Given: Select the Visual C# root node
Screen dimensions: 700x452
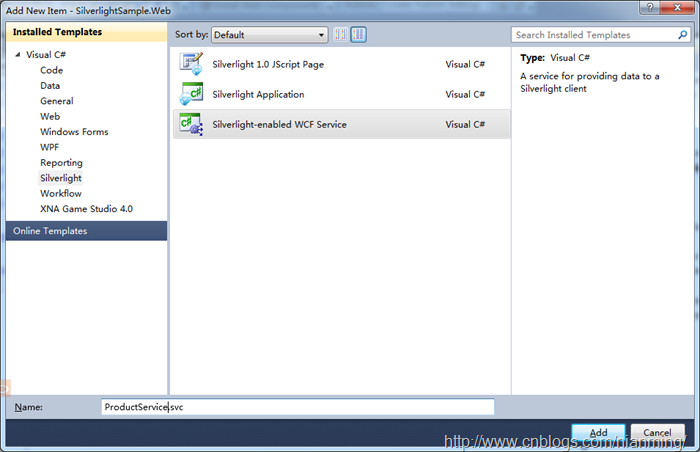Looking at the screenshot, I should point(46,54).
